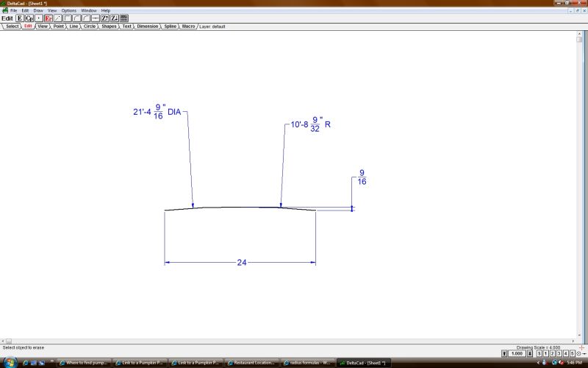This screenshot has height=368, width=588.
Task: Click the Windows Start button
Action: [7, 362]
